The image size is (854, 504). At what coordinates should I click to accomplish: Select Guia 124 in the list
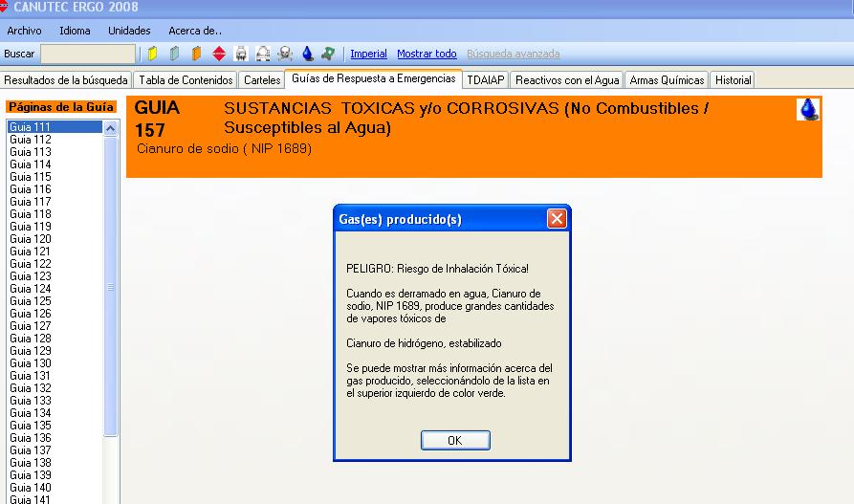(55, 289)
